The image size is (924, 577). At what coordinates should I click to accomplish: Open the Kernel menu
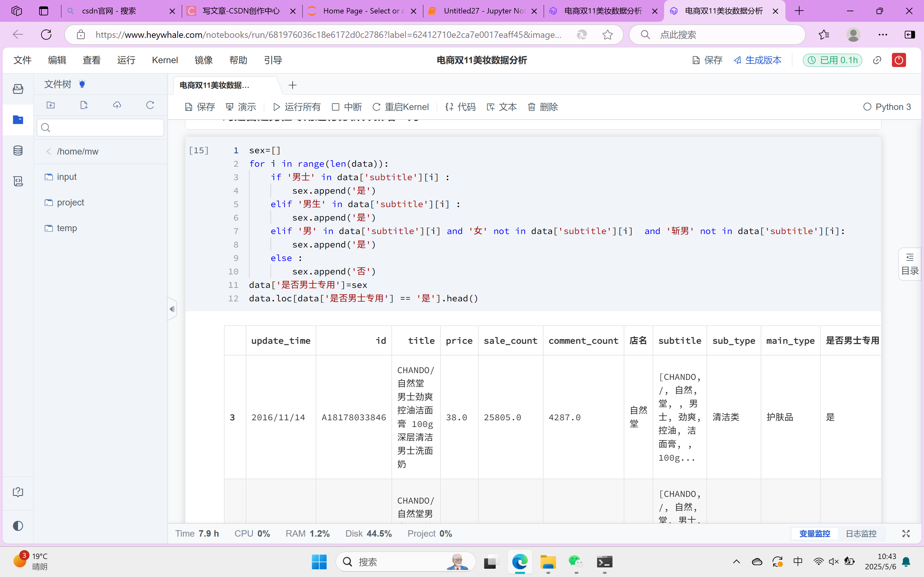coord(165,60)
